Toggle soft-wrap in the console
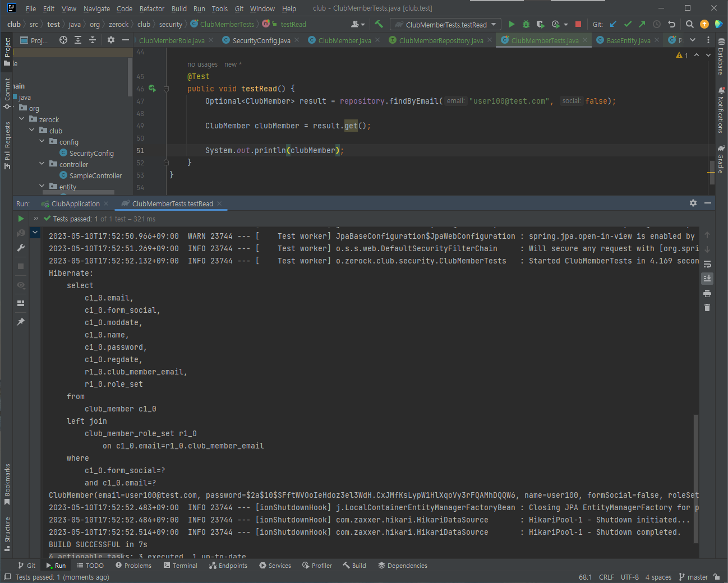Viewport: 728px width, 583px height. pyautogui.click(x=707, y=264)
